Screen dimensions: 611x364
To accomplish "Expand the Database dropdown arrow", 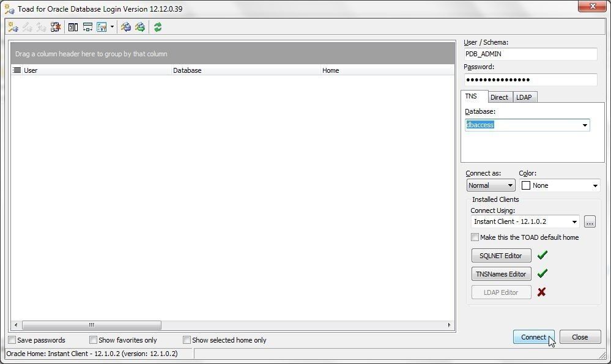I will pos(585,125).
